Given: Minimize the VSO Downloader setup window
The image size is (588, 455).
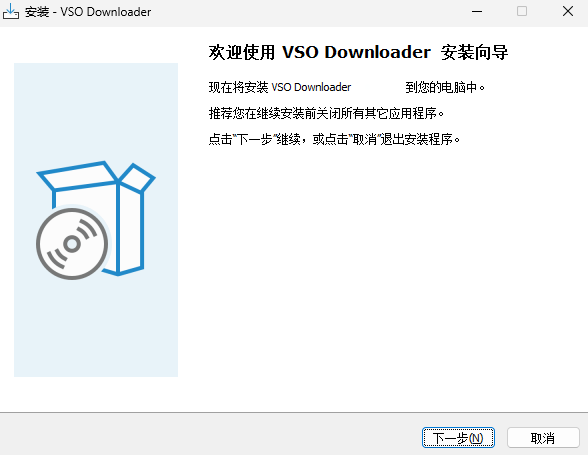Looking at the screenshot, I should pos(477,12).
